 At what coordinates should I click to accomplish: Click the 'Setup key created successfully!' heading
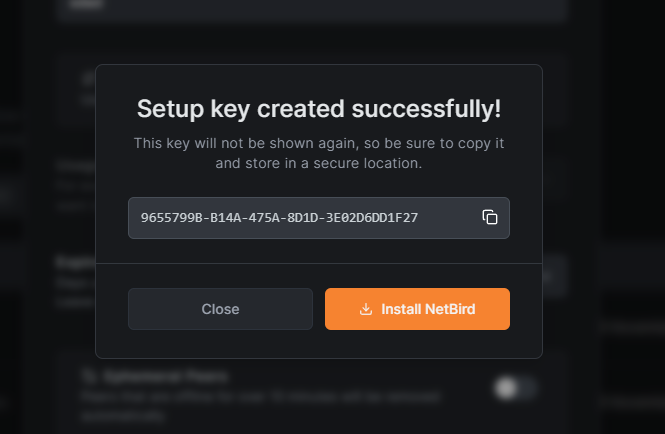pos(319,109)
